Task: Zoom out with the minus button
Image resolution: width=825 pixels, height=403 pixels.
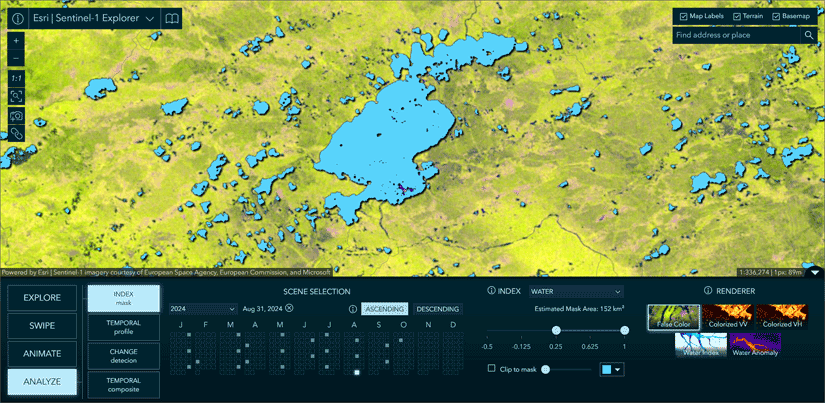Action: 16,58
